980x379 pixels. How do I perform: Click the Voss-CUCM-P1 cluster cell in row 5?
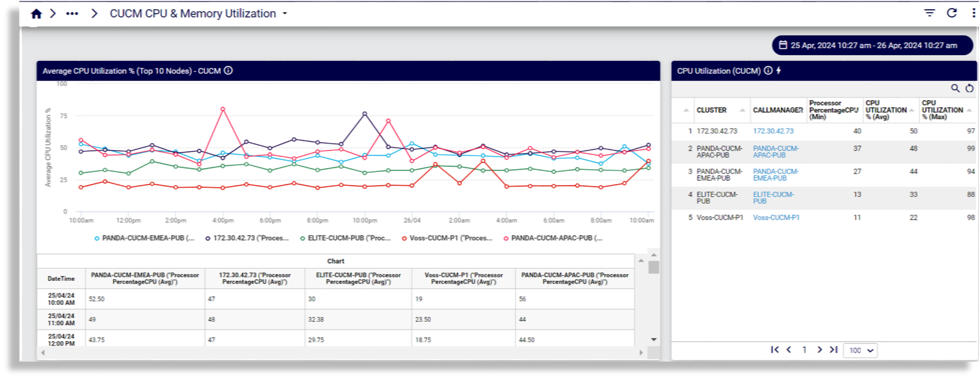(720, 218)
